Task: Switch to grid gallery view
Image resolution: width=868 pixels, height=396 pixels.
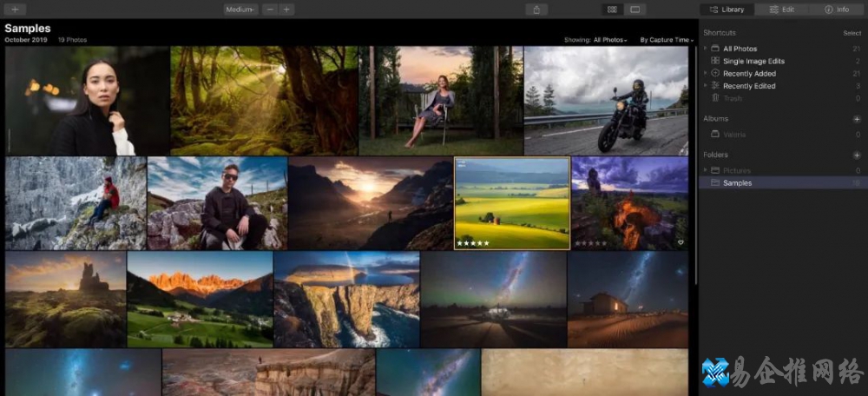Action: pyautogui.click(x=612, y=10)
